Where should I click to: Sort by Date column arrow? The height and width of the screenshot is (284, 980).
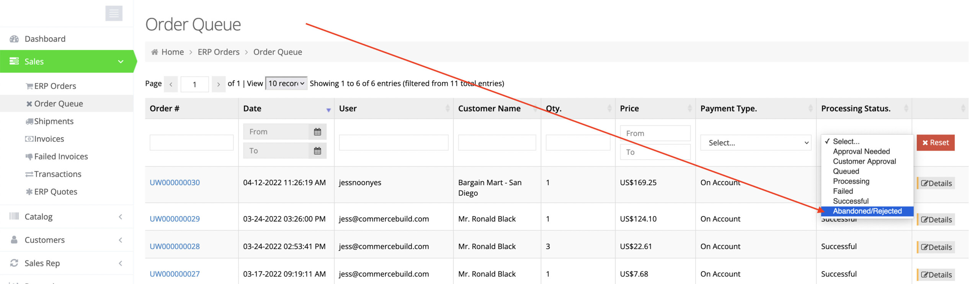[328, 110]
